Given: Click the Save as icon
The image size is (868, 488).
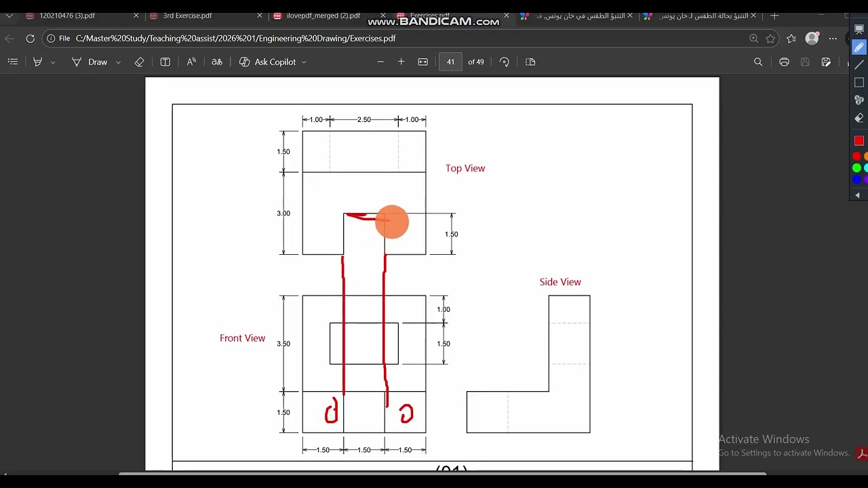Looking at the screenshot, I should 826,62.
